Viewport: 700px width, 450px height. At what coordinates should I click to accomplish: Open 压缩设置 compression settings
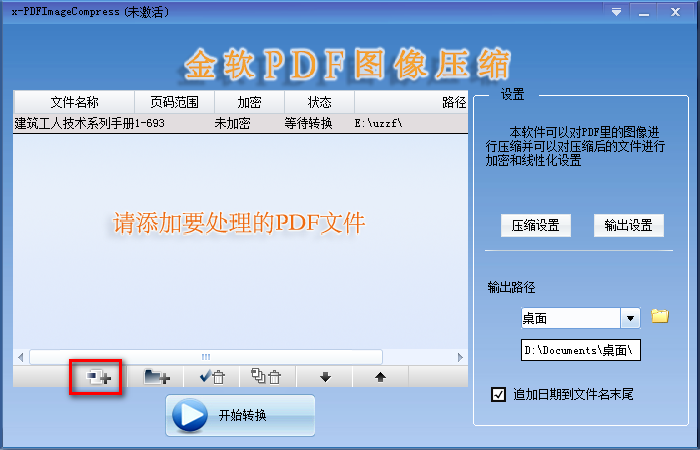pyautogui.click(x=536, y=225)
